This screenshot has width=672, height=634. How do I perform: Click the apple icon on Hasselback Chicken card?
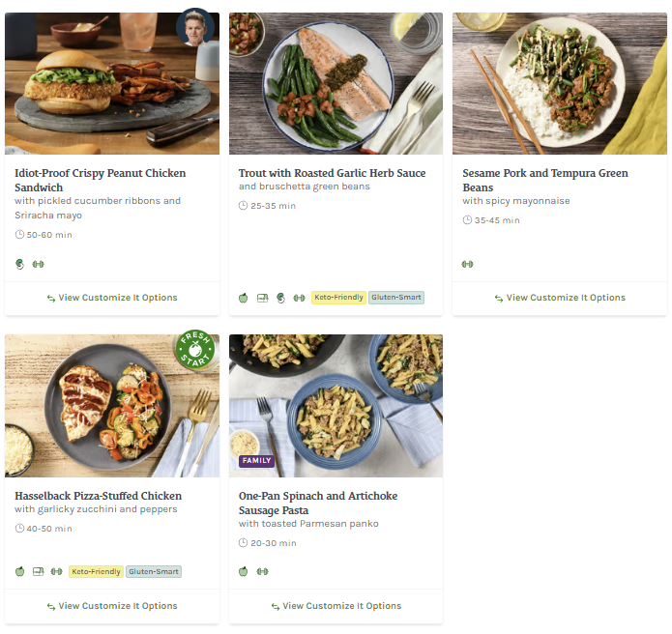coord(19,571)
